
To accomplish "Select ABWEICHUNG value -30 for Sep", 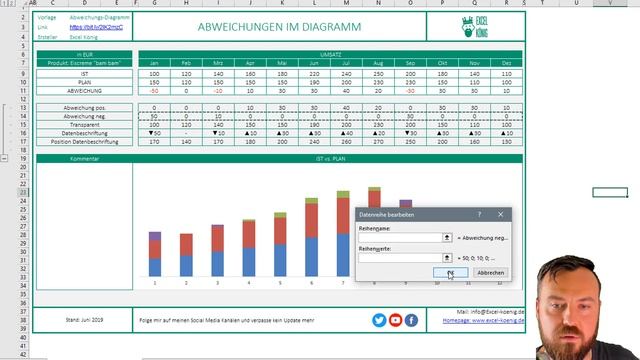I will coord(411,91).
